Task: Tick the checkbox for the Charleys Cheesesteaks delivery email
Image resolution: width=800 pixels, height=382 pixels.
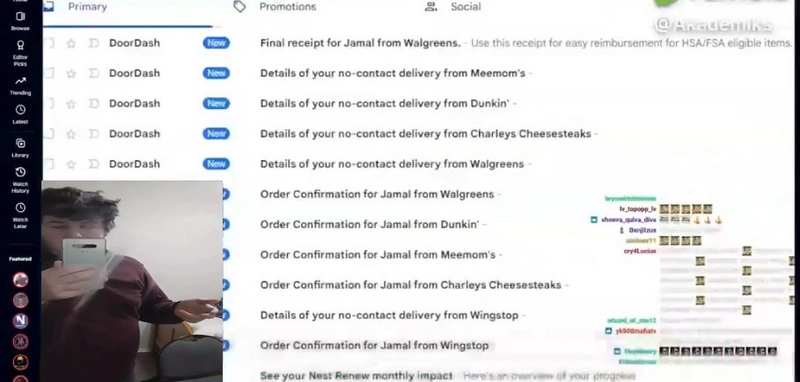Action: coord(49,134)
